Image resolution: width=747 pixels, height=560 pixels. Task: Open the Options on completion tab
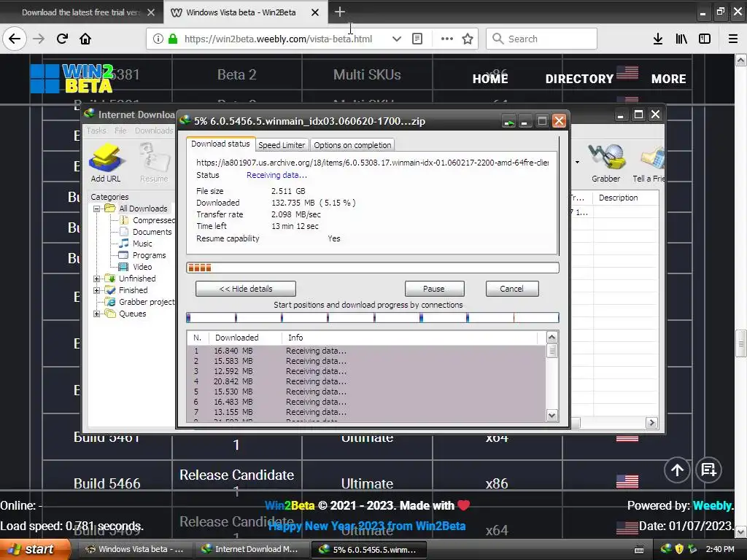tap(352, 145)
